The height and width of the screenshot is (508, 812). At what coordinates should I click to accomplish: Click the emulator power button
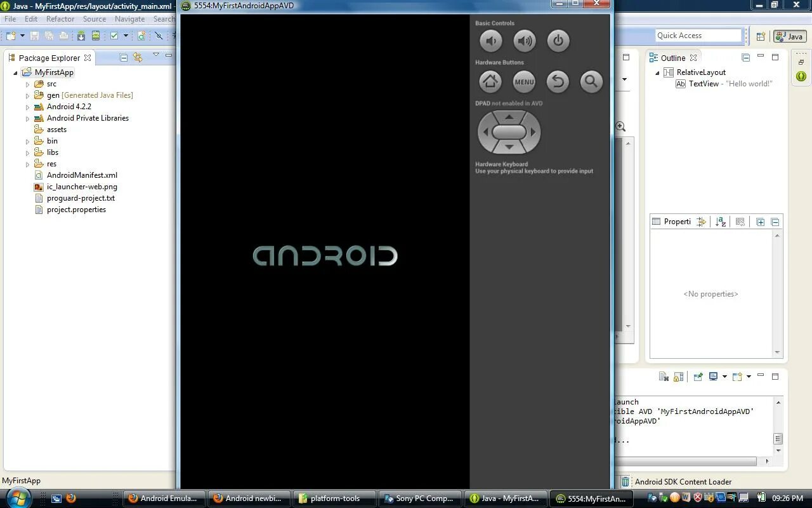tap(558, 41)
